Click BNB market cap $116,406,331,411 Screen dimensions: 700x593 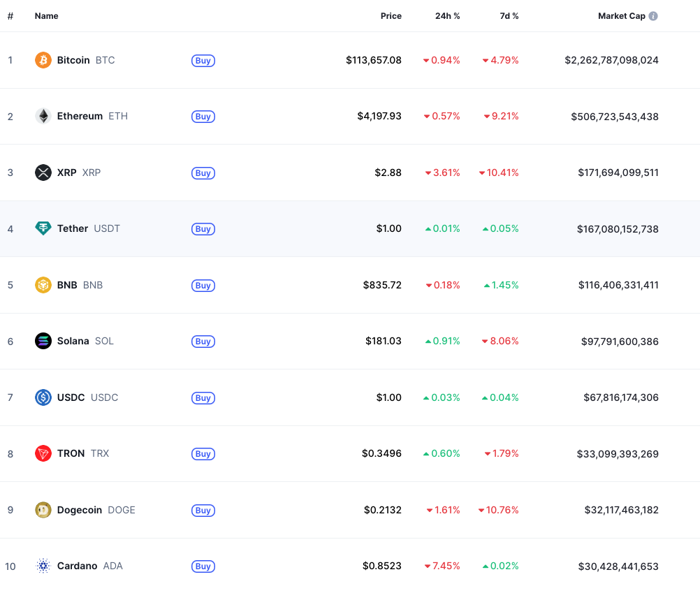coord(618,285)
